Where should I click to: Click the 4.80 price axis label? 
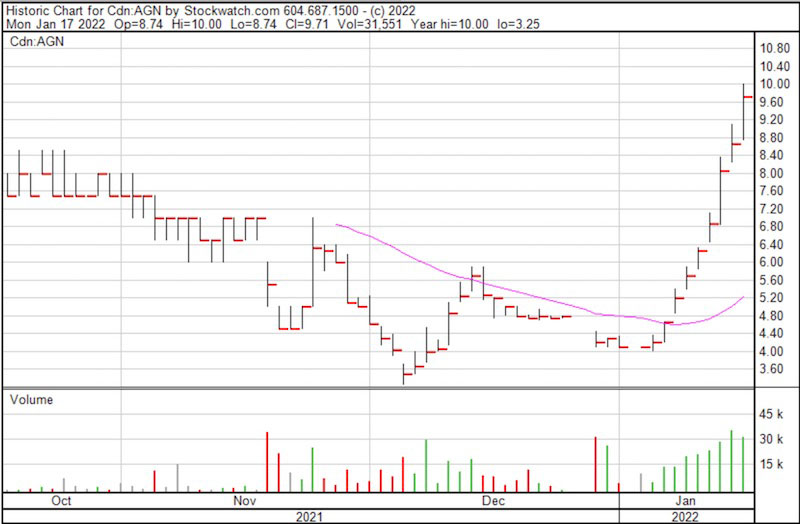[x=771, y=316]
